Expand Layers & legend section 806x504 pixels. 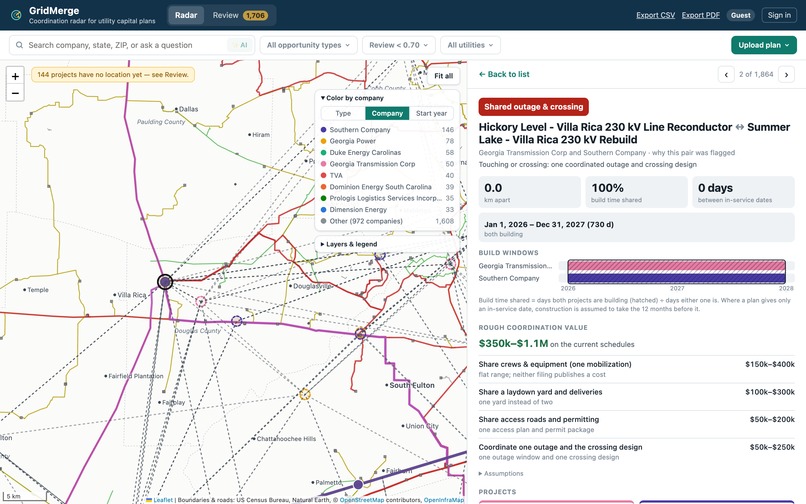[x=349, y=244]
